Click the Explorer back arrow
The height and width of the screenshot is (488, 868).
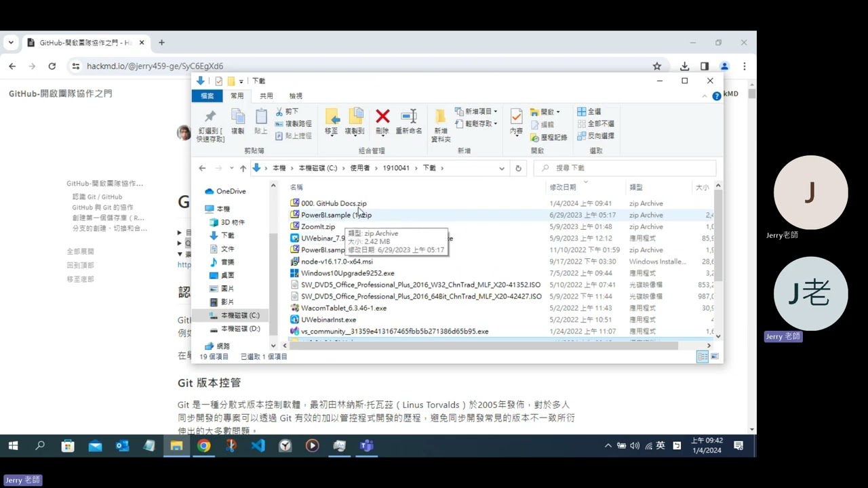[x=202, y=168]
